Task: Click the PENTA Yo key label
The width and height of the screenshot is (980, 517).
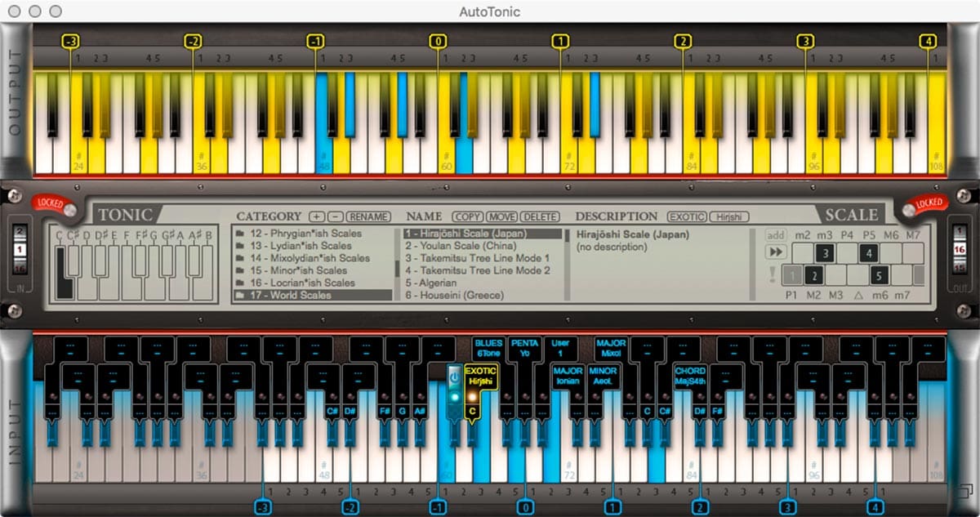Action: (x=524, y=349)
